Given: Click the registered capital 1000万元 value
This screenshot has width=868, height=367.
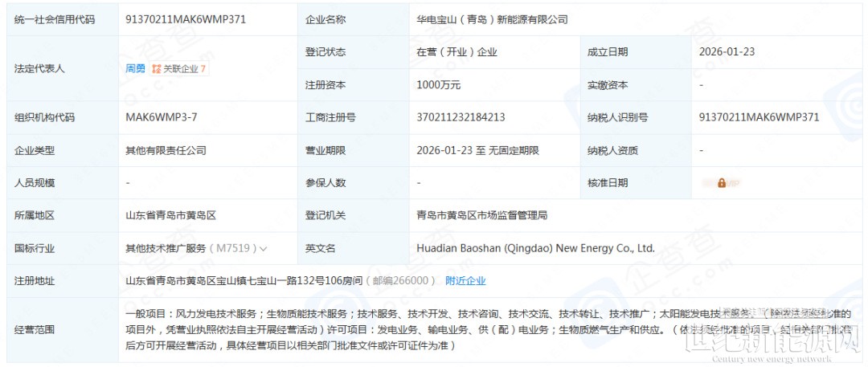Looking at the screenshot, I should click(x=439, y=84).
